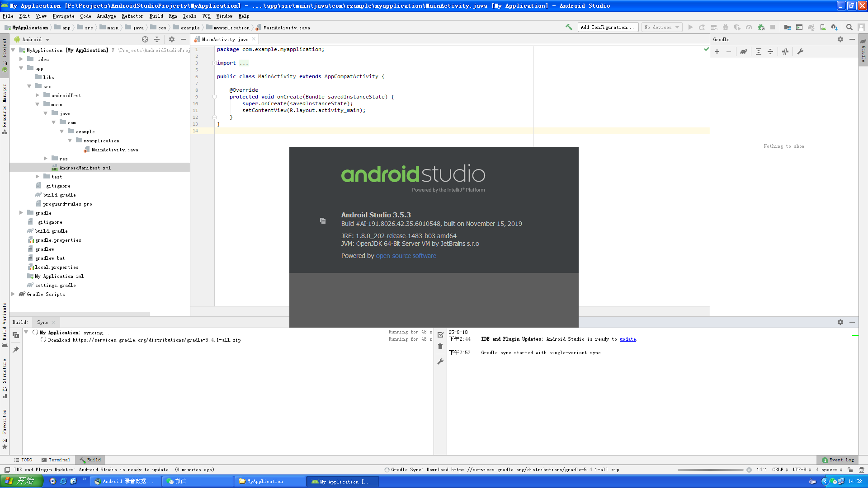Click Expand All in Gradle panel
The height and width of the screenshot is (488, 868).
(759, 52)
